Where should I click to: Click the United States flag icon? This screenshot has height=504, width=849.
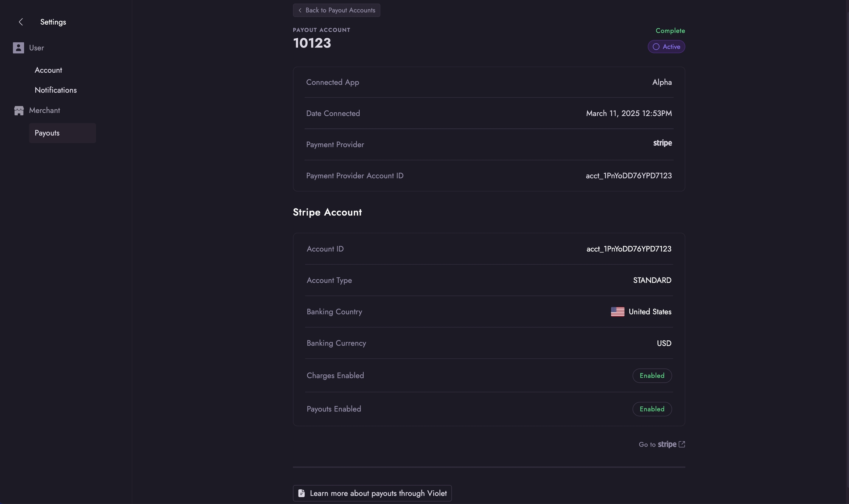618,312
